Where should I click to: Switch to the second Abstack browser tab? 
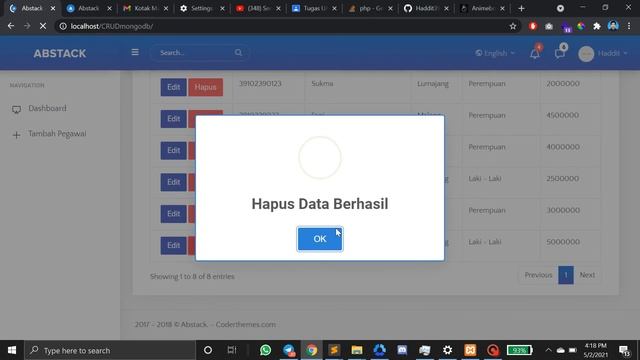coord(89,8)
